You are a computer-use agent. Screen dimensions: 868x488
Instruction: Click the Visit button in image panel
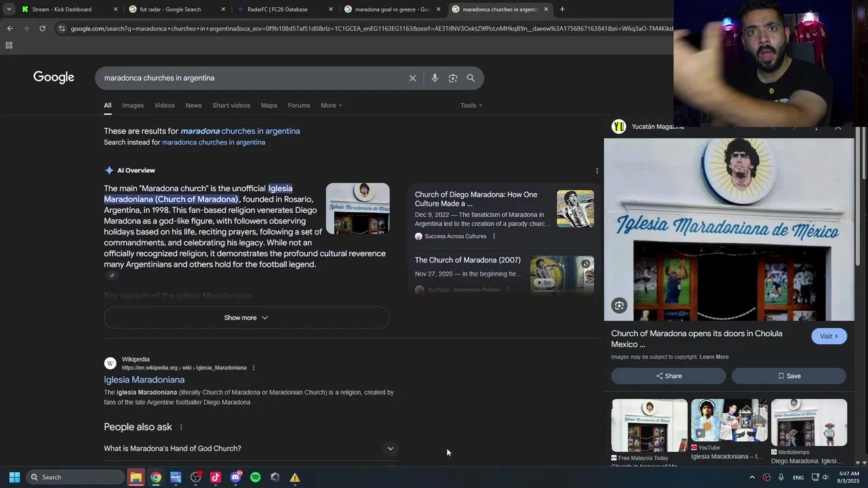(x=829, y=336)
